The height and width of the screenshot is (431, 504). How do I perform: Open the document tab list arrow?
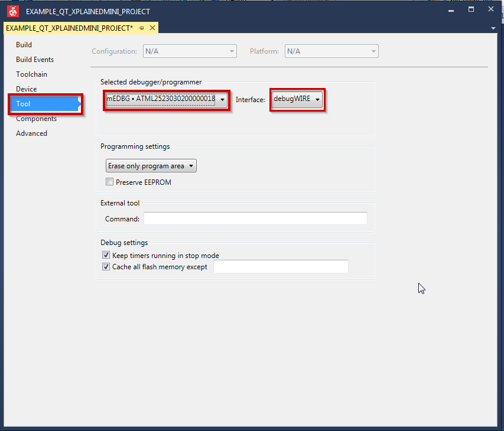coord(493,28)
